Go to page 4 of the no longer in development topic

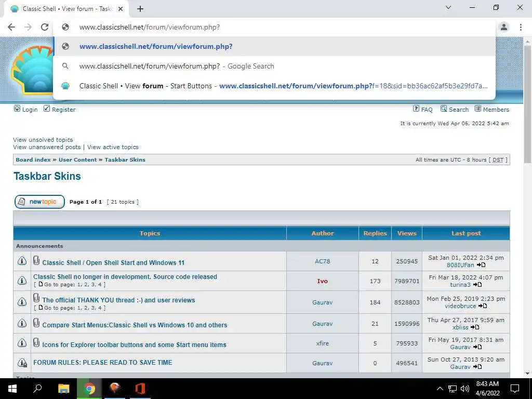click(x=100, y=285)
